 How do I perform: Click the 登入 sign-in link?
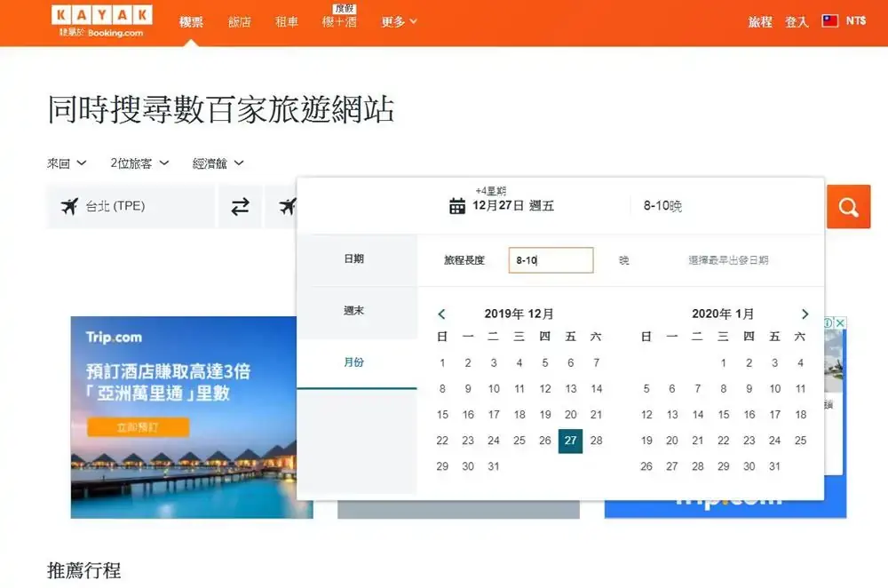(796, 20)
